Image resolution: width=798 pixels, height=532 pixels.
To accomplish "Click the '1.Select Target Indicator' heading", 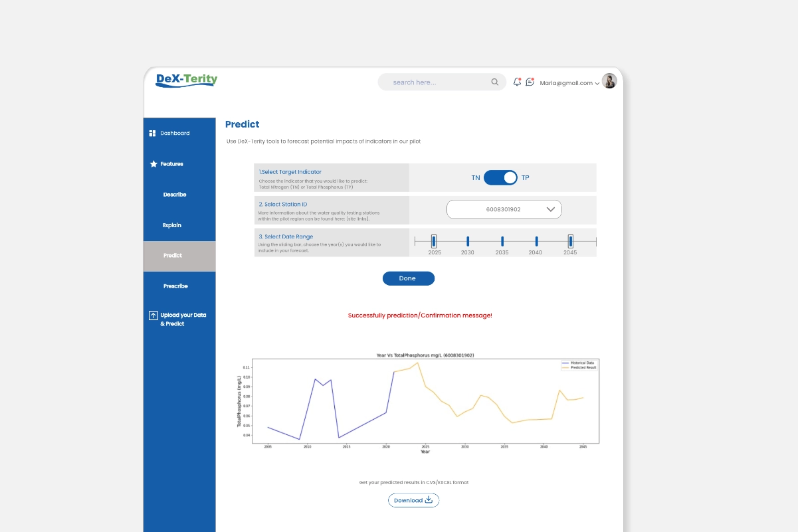I will tap(290, 172).
